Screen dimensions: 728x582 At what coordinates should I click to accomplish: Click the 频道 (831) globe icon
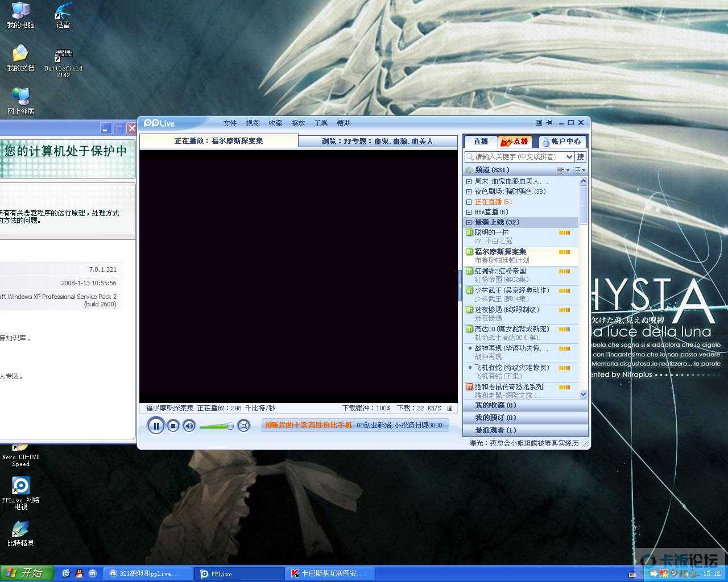[x=469, y=170]
